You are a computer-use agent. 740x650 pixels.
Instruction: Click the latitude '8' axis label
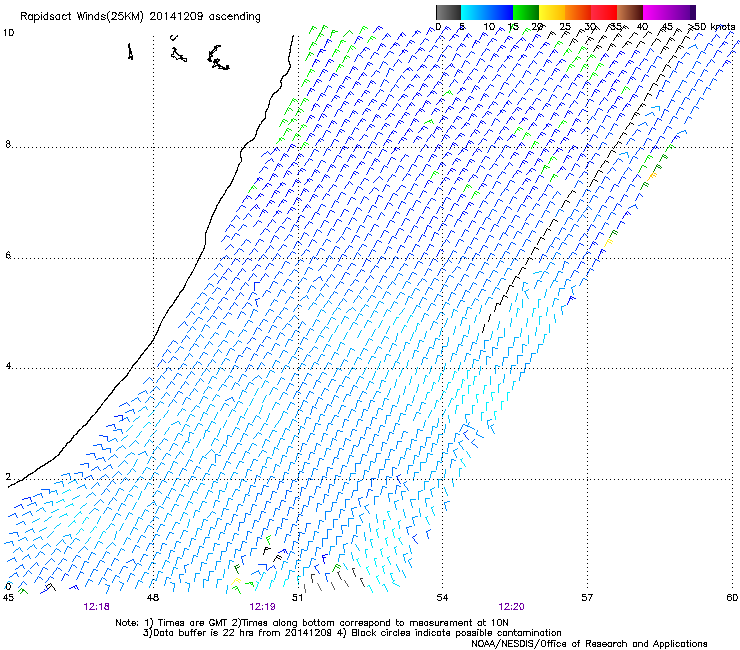click(8, 144)
